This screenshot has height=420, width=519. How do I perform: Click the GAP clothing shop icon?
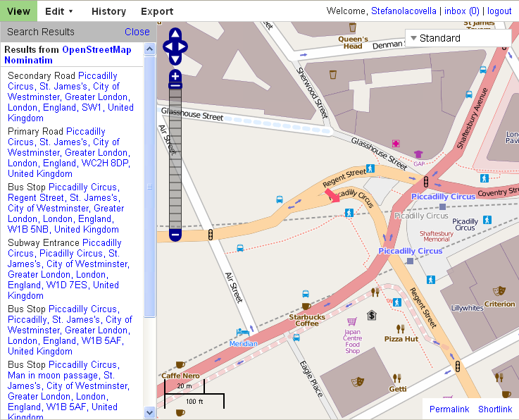(418, 154)
